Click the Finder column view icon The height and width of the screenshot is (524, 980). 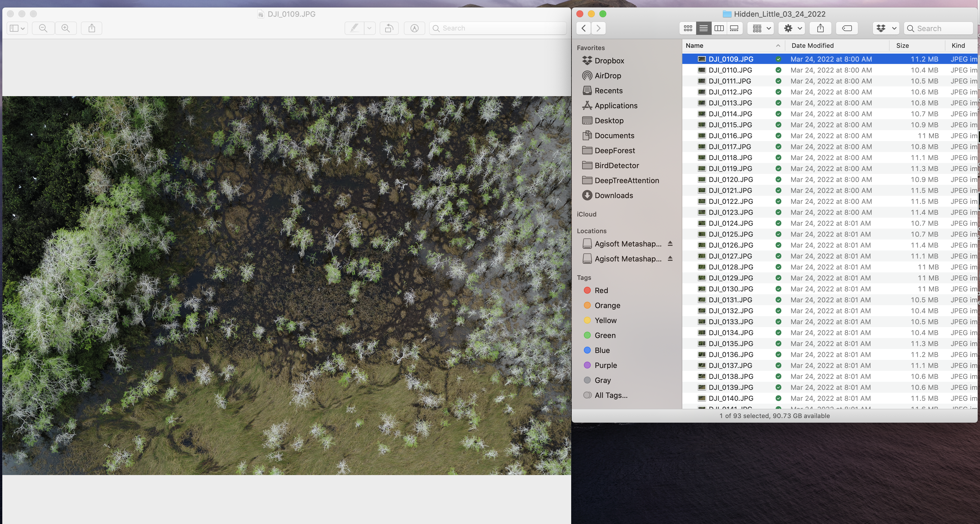(719, 28)
